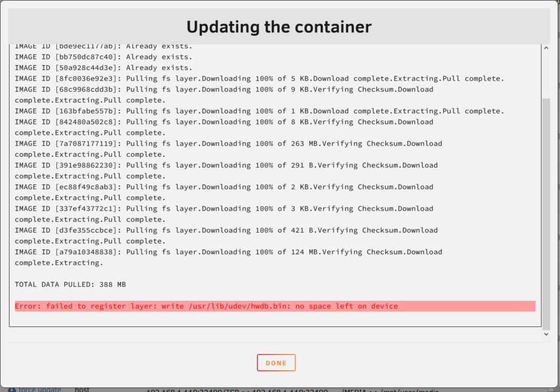Click the download icon beside force update
560x392 pixels.
pyautogui.click(x=12, y=390)
